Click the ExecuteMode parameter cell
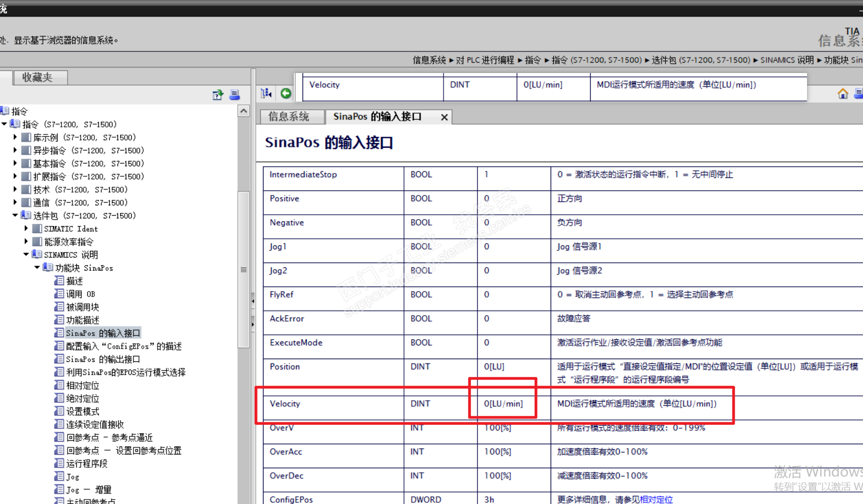The image size is (863, 504). (333, 346)
